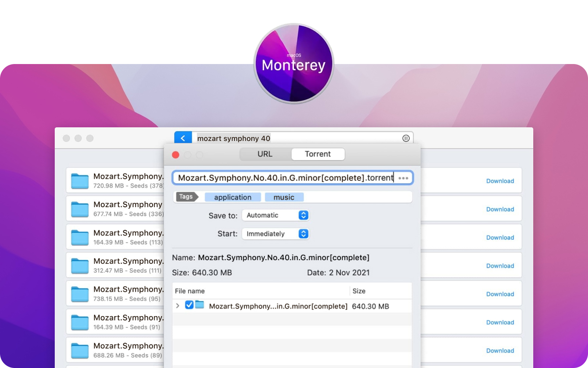Click the 312.47 MB - Seeds (111) text
Screen dimensions: 588x368
[128, 270]
